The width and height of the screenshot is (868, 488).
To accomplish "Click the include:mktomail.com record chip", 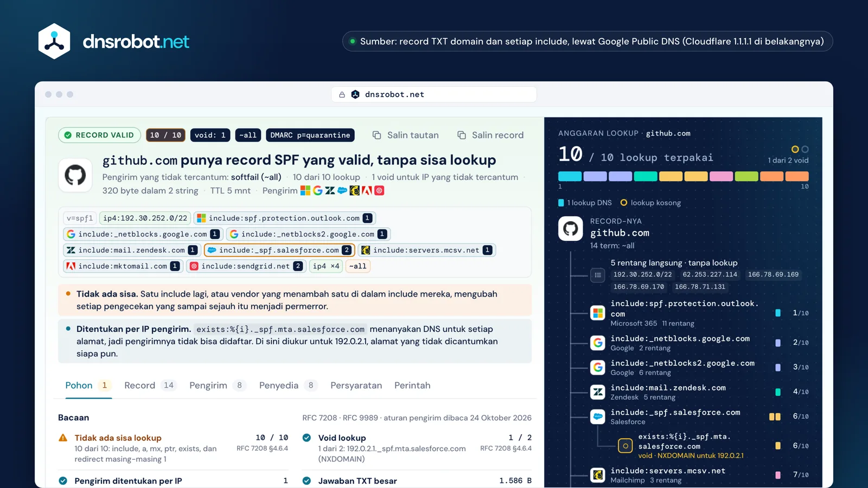I will [x=123, y=266].
